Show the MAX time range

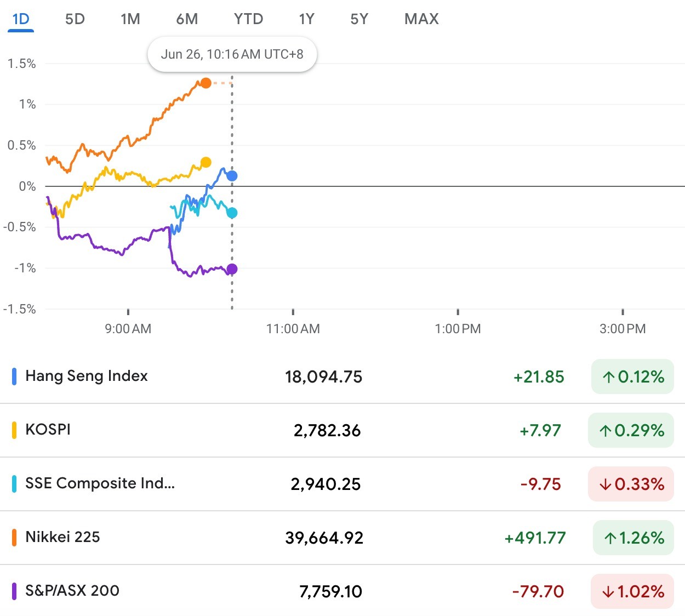(421, 19)
